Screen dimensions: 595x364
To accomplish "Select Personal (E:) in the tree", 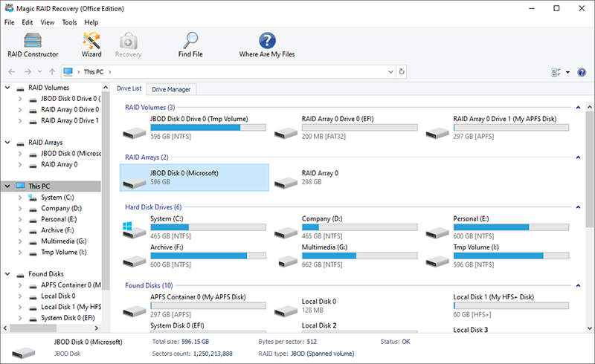I will point(59,219).
